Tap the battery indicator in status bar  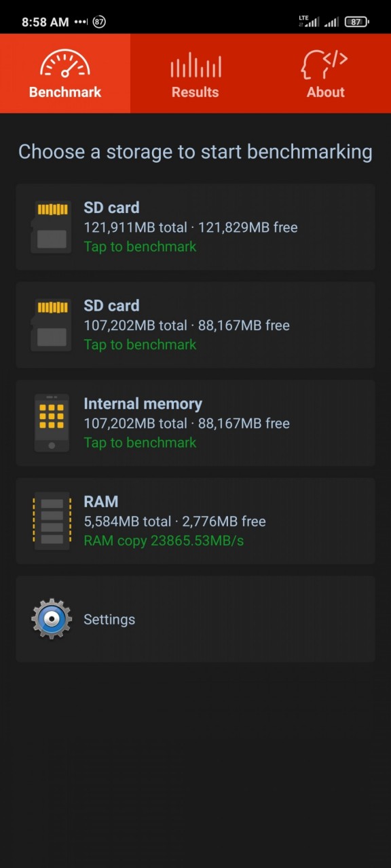point(356,22)
